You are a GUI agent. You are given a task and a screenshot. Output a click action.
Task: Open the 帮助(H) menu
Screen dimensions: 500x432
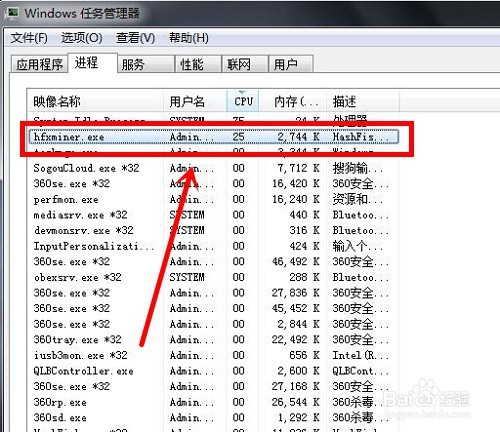(x=189, y=38)
